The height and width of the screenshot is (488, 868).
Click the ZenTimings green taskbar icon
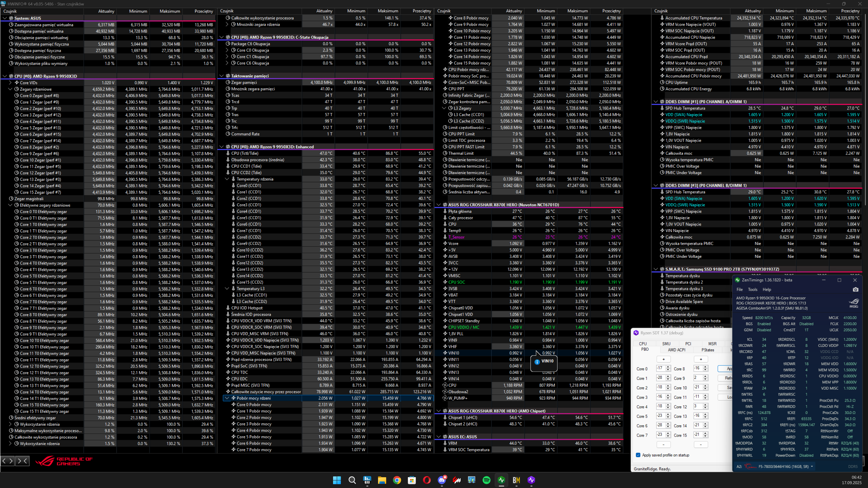pos(501,480)
